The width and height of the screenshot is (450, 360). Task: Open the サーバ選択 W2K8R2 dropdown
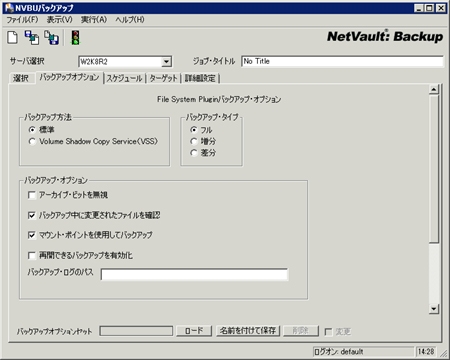point(166,62)
